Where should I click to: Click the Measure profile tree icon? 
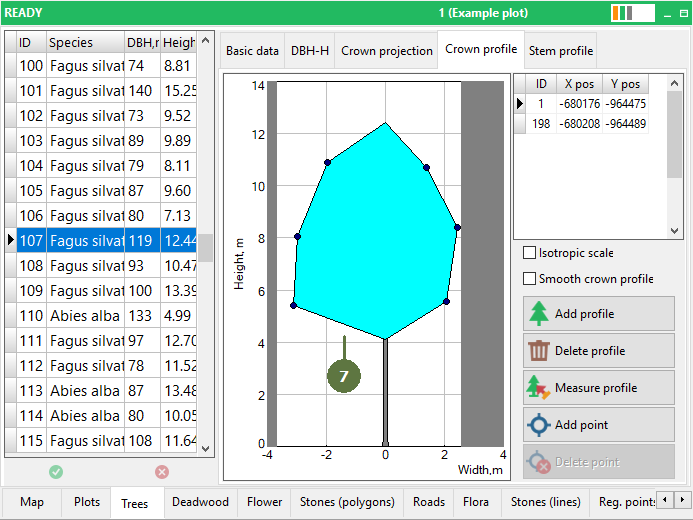(x=538, y=387)
